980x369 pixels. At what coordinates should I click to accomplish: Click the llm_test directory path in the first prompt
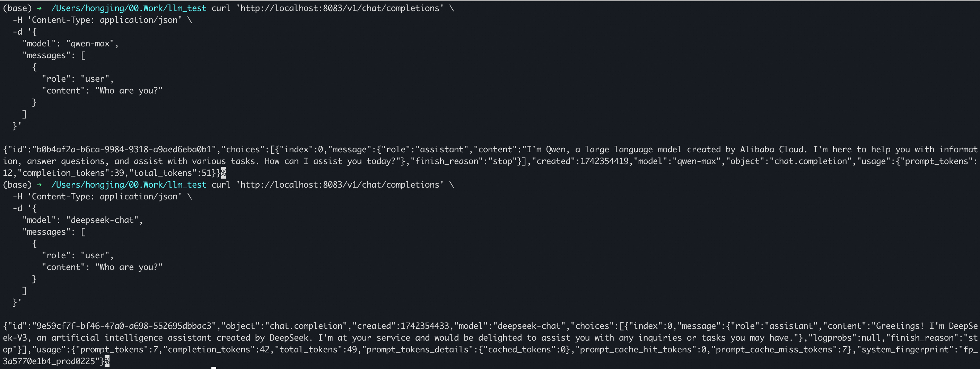[129, 8]
